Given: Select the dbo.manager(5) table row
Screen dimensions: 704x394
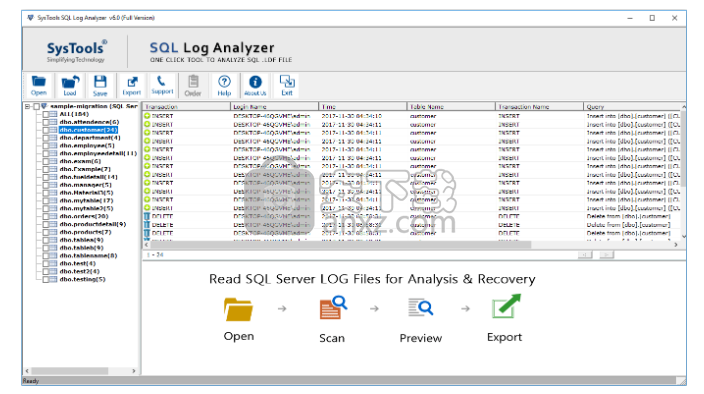Looking at the screenshot, I should pos(85,185).
